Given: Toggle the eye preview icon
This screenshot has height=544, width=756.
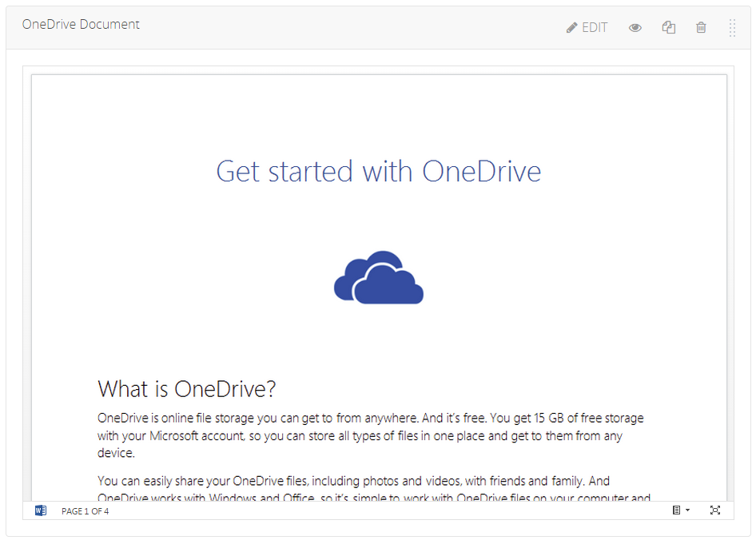Looking at the screenshot, I should [x=635, y=27].
